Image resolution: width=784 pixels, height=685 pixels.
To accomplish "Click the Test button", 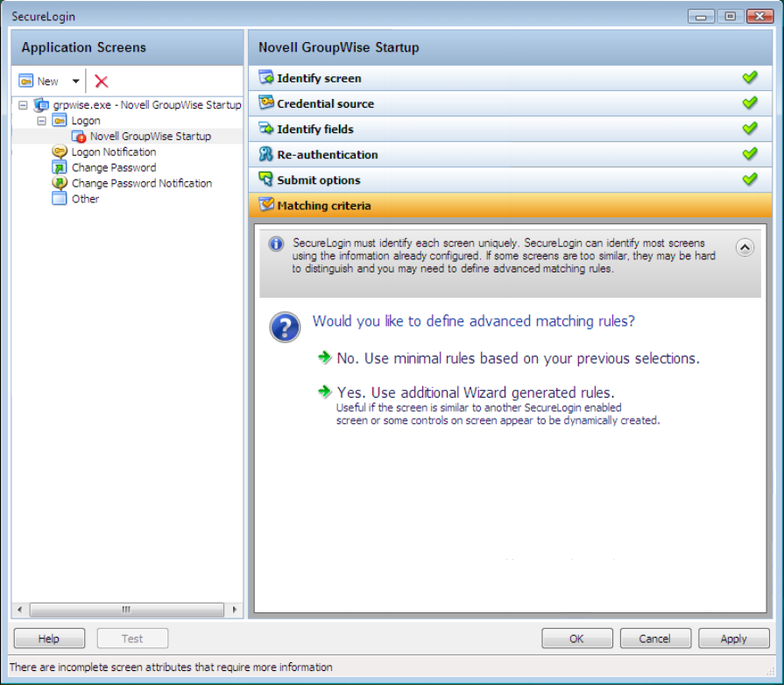I will [132, 639].
